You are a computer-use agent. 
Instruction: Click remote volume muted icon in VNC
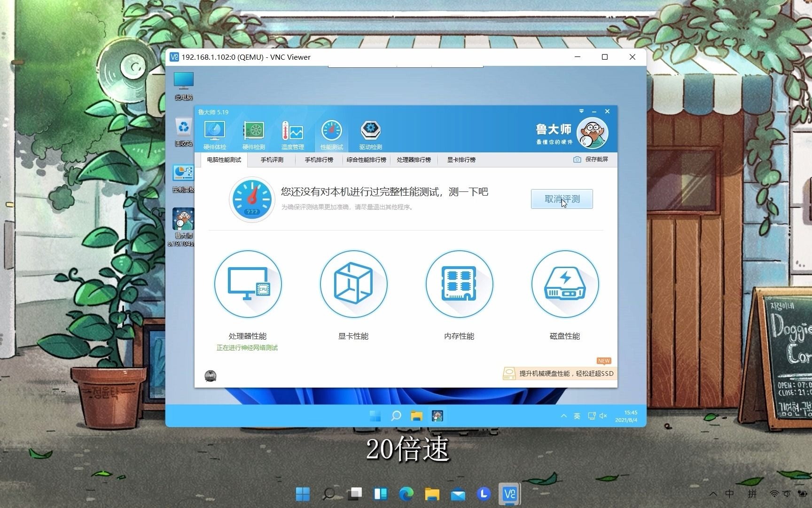pos(603,416)
